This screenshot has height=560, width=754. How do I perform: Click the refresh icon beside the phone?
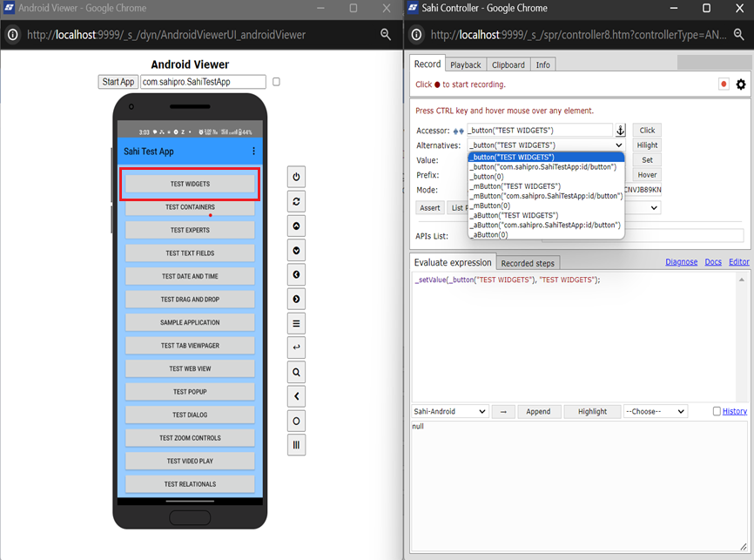click(x=297, y=201)
